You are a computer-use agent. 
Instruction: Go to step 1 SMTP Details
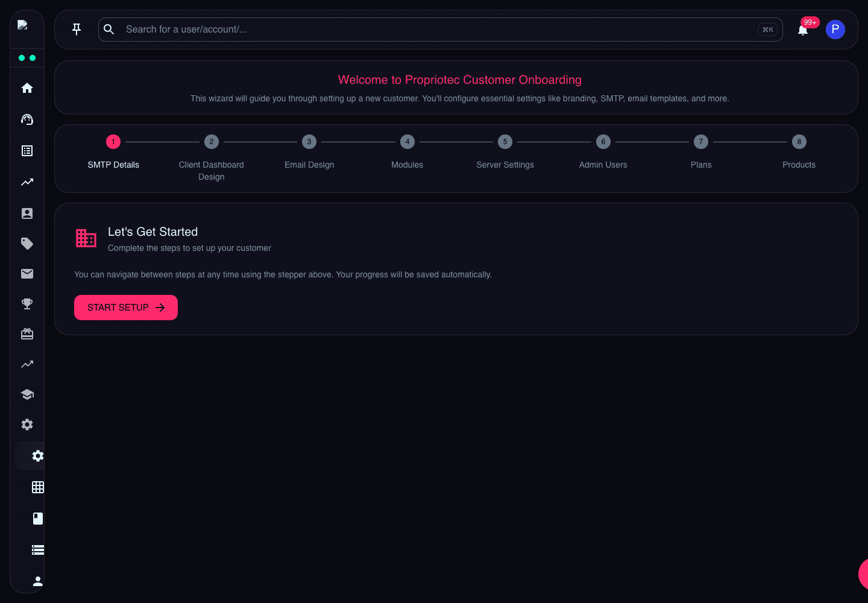tap(113, 153)
